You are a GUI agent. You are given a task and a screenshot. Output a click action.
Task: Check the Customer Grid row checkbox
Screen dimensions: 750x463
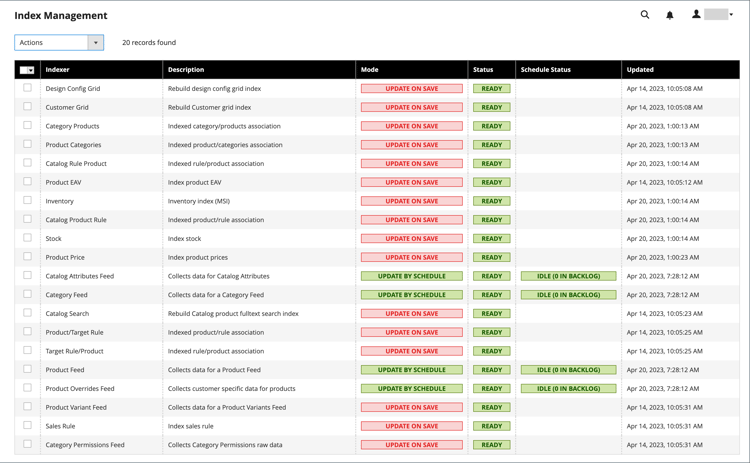click(x=27, y=106)
